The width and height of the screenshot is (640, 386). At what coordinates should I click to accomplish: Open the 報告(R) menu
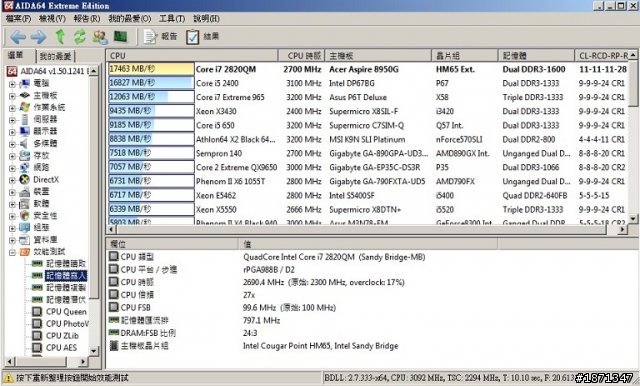click(87, 19)
